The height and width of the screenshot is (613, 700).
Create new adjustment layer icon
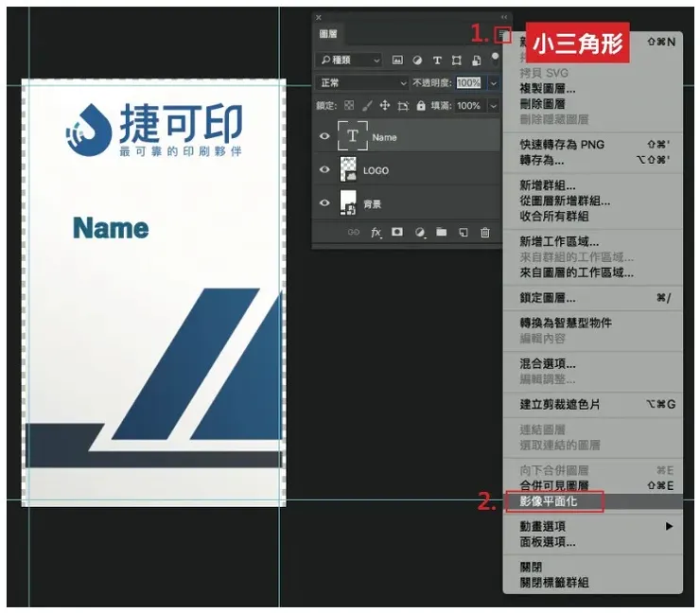click(420, 232)
